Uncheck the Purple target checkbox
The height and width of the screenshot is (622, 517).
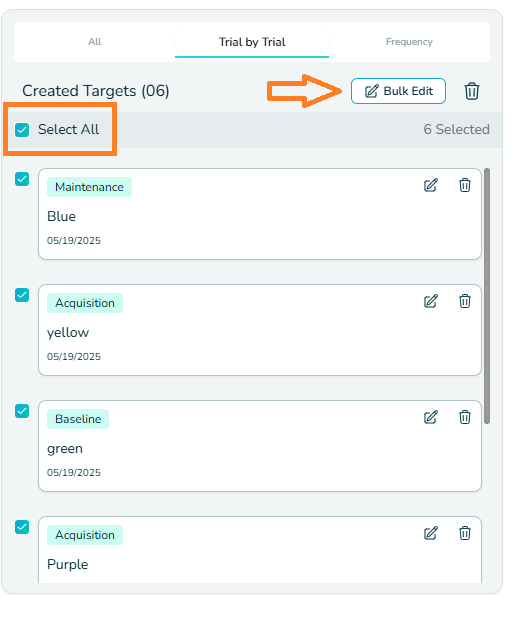coord(22,527)
